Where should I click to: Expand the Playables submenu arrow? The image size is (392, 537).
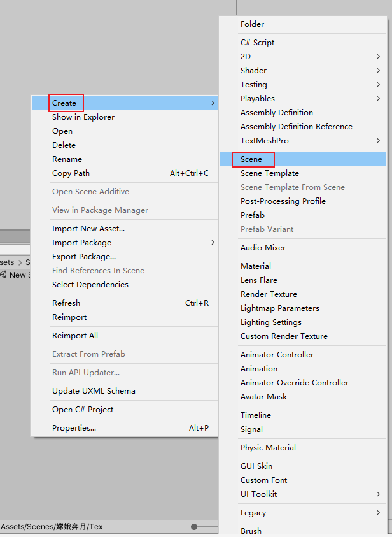coord(378,99)
